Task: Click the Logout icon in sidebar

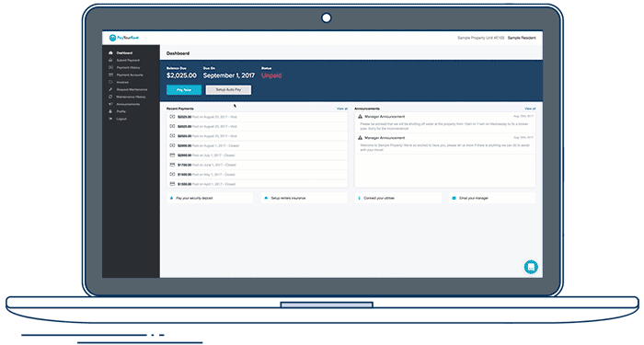Action: coord(110,119)
